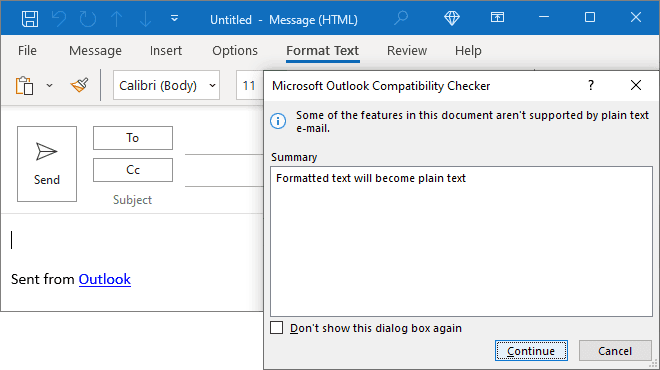Click the search magnifier in title bar
The image size is (660, 370).
(401, 18)
